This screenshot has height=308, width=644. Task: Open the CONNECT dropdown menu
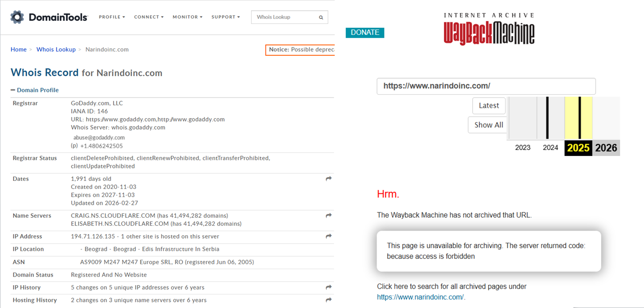[x=149, y=17]
